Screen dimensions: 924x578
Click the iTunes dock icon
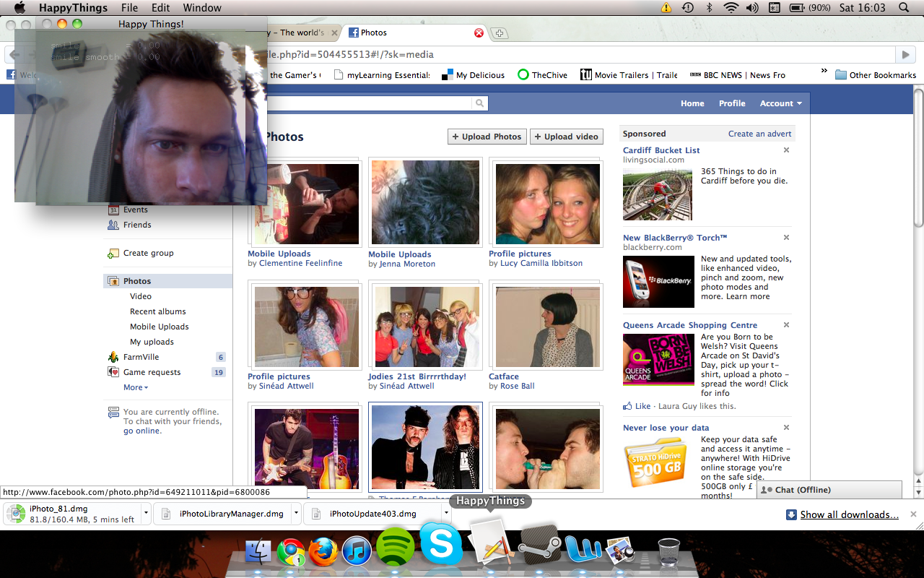click(357, 552)
